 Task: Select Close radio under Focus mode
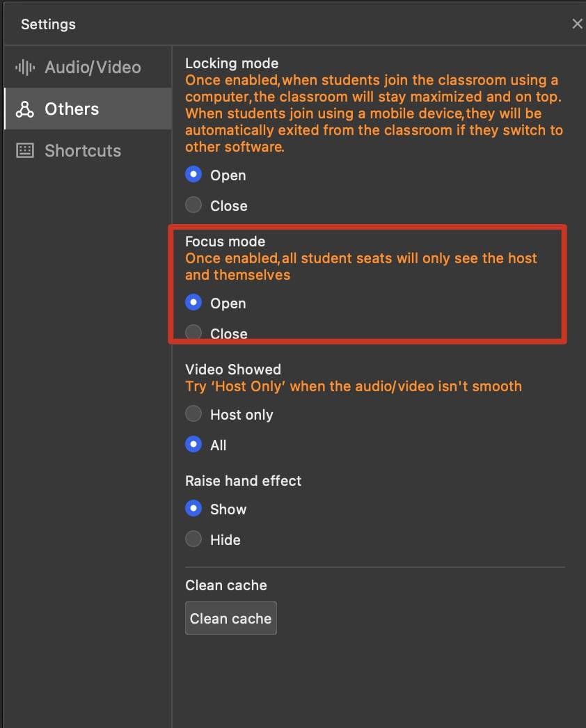(x=193, y=333)
